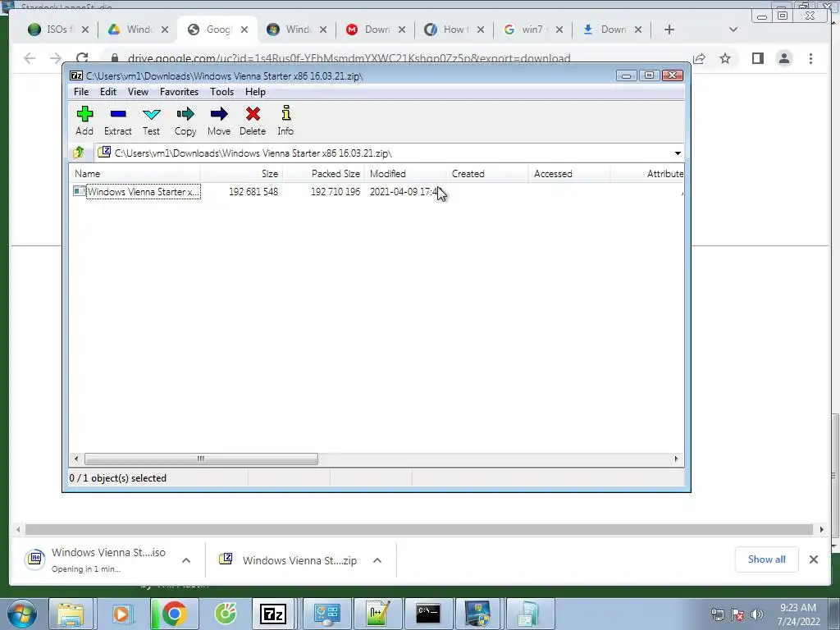Toggle the Chrome side panel icon
Screen dimensions: 840x630
[x=757, y=58]
